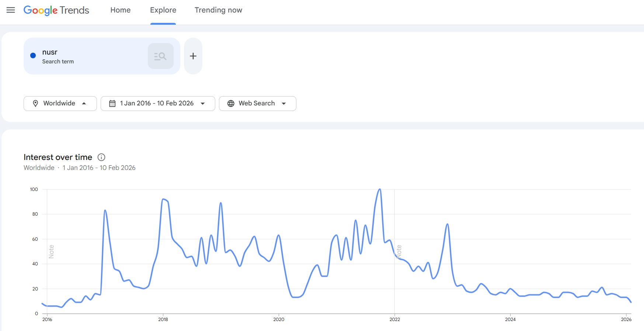
Task: Click the 0 y-axis value
Action: pos(36,314)
